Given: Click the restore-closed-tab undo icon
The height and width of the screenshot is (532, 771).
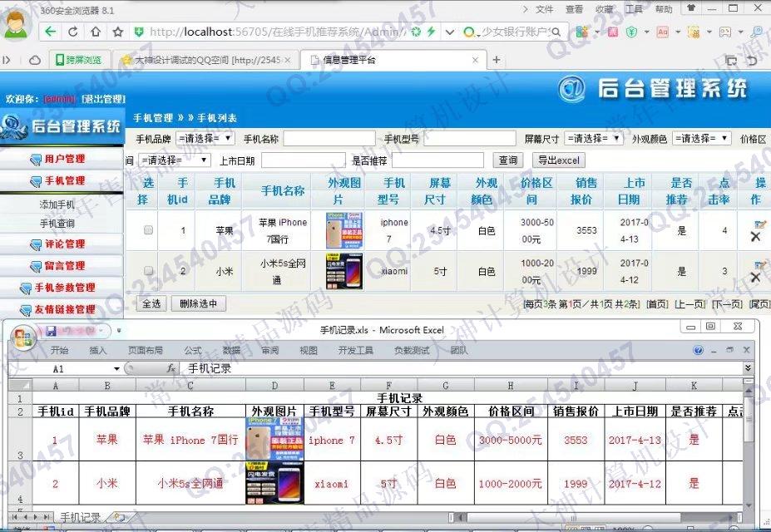Looking at the screenshot, I should click(x=752, y=61).
